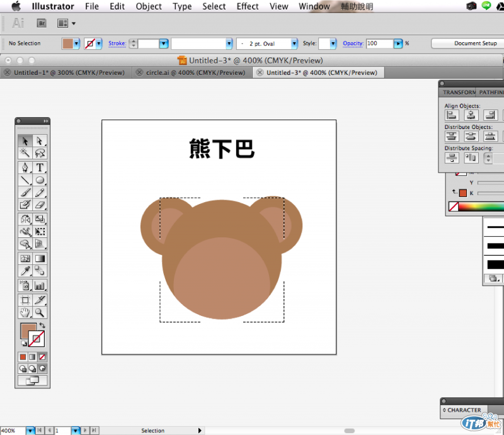Select the Type tool
Viewport: 504px width, 435px height.
pos(40,167)
